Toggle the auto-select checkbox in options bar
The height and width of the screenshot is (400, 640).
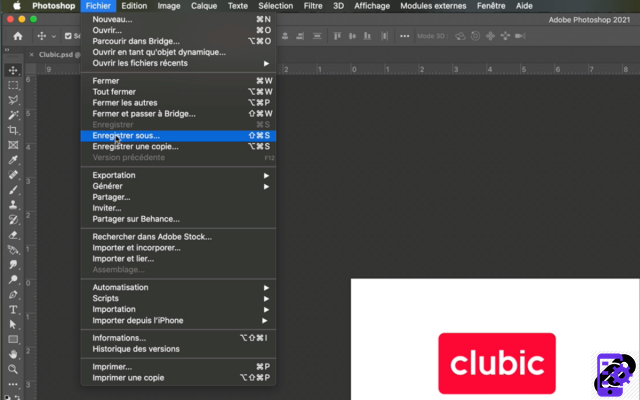[x=68, y=36]
